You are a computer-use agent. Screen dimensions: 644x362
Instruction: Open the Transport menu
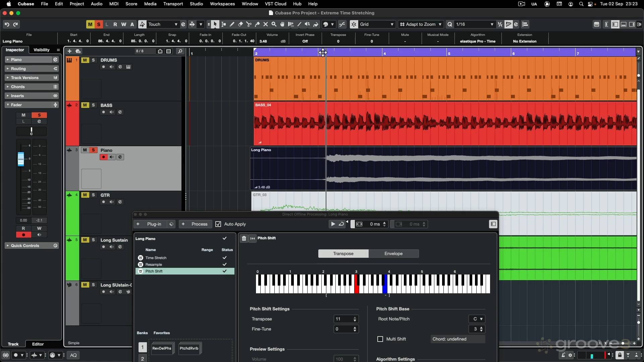click(x=173, y=4)
